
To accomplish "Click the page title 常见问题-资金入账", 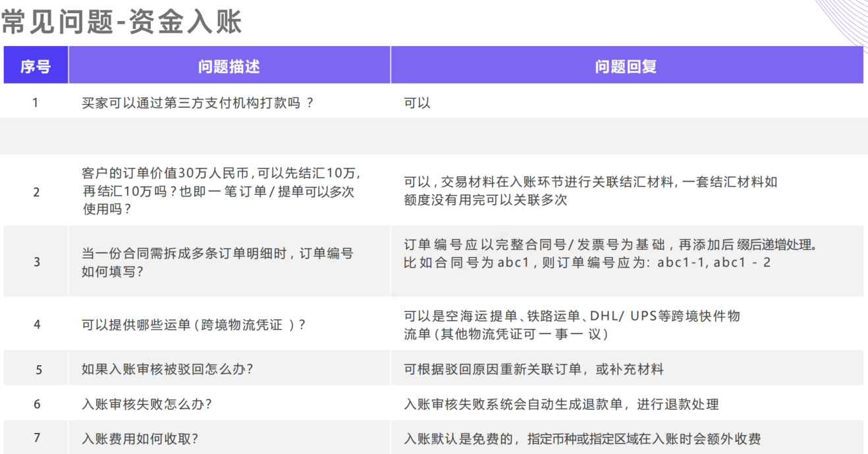I will pos(122,22).
